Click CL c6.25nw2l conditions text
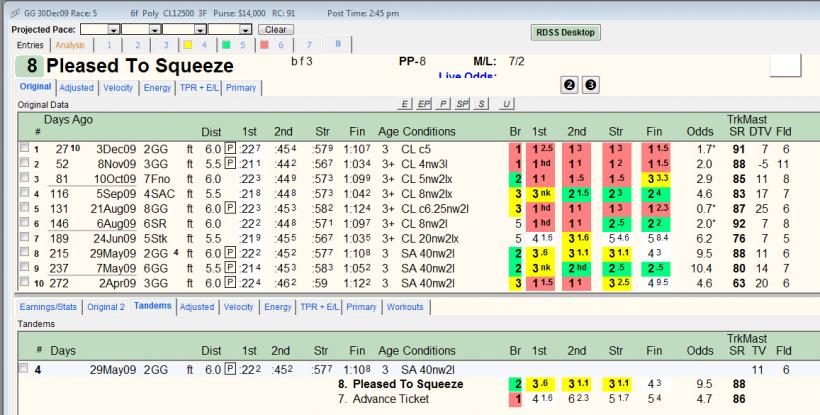This screenshot has height=415, width=820. pos(435,209)
